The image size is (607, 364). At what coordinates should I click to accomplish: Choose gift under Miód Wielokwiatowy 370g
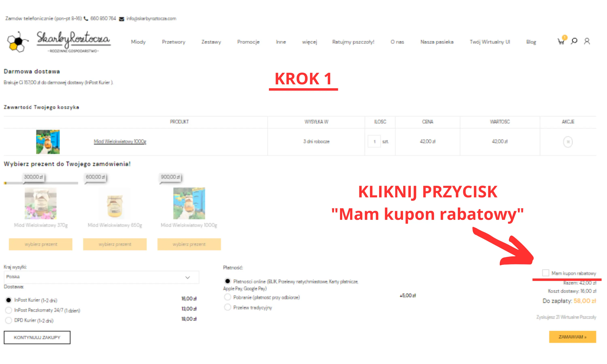41,244
